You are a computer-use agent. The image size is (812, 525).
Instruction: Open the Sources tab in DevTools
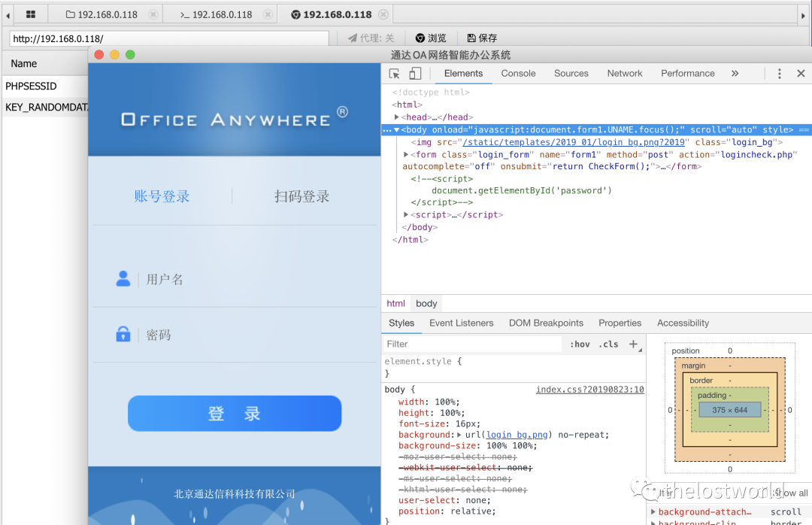[571, 74]
